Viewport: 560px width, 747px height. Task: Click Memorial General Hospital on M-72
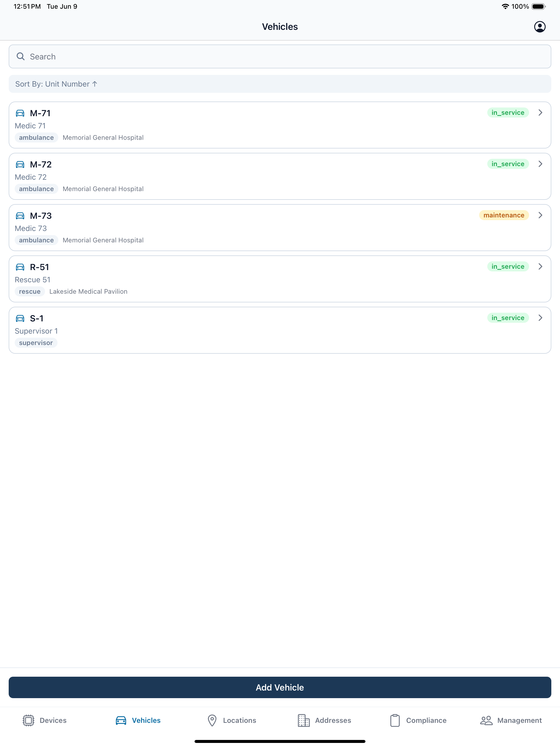pyautogui.click(x=103, y=189)
